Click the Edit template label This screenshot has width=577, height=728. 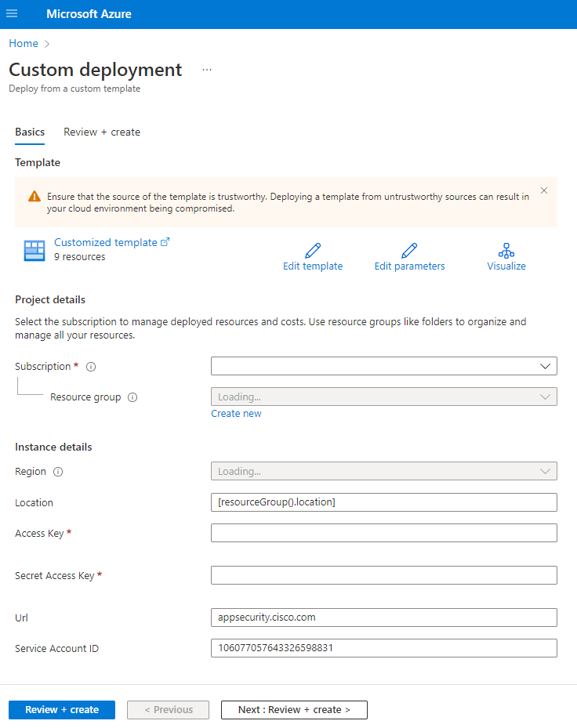313,266
